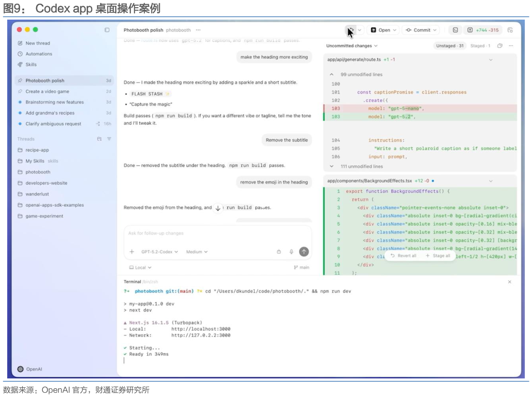Switch to Staged changes view

click(480, 46)
